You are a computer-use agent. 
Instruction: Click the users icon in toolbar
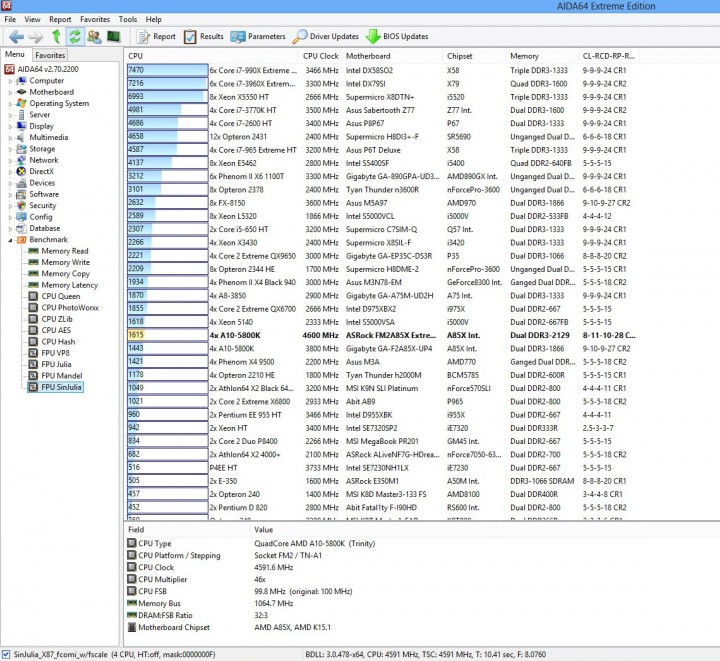tap(95, 36)
